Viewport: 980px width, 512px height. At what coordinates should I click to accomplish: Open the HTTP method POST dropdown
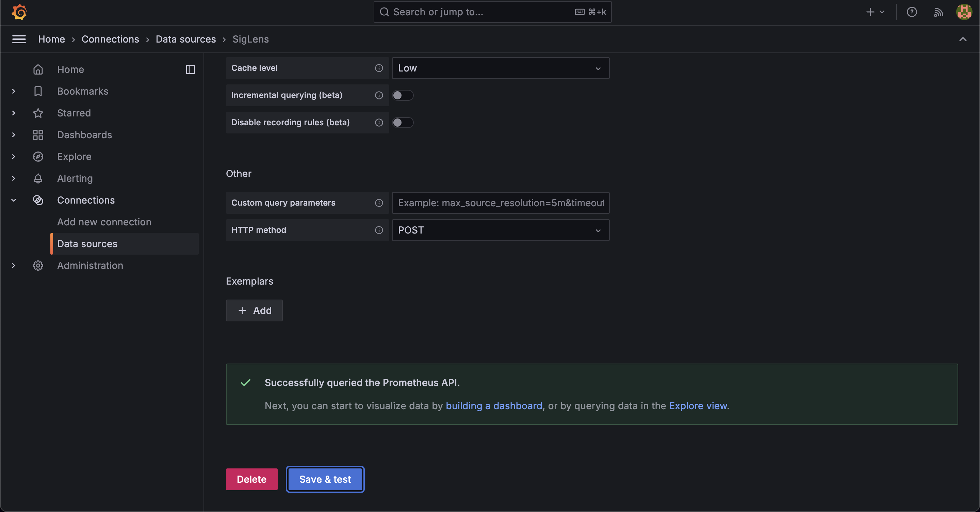(501, 230)
